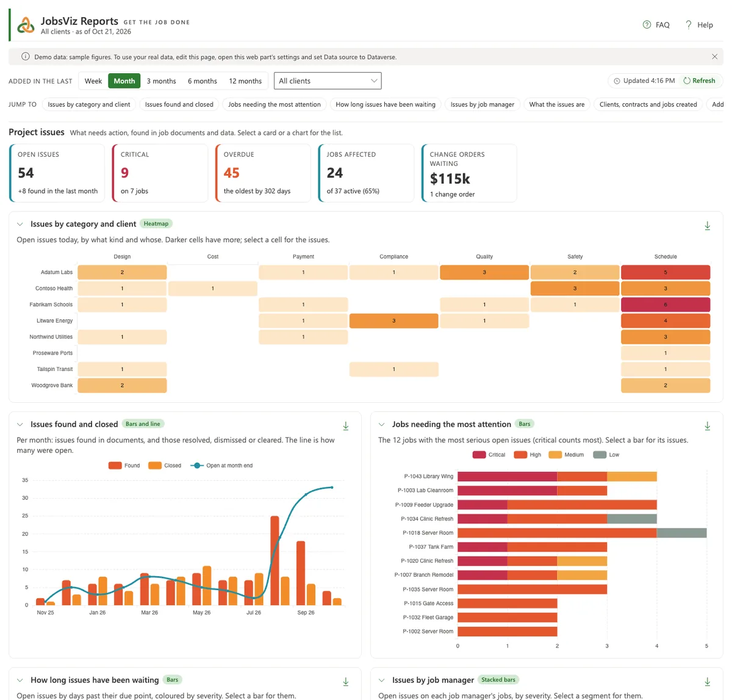The height and width of the screenshot is (700, 732).
Task: Download the Issues by job manager chart
Action: tap(708, 682)
